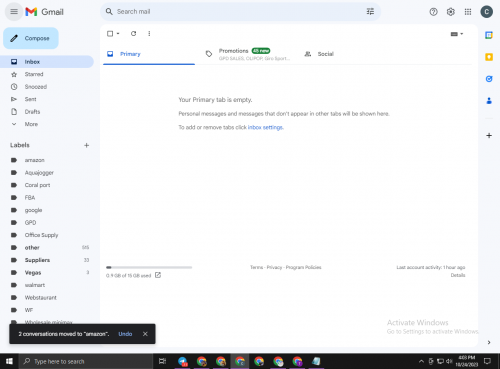Viewport: 500px width, 369px height.
Task: Open the Office Supply label
Action: [47, 235]
